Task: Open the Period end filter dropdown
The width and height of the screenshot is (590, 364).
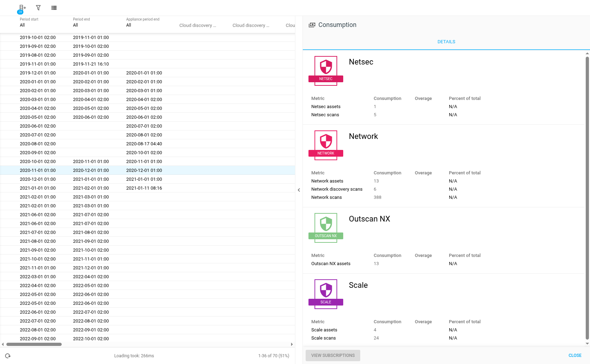Action: 76,25
